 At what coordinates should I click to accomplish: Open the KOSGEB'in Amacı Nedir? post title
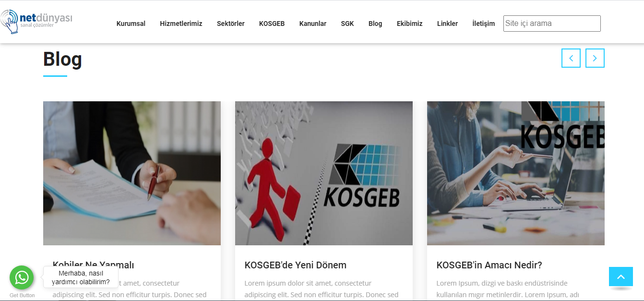point(489,265)
